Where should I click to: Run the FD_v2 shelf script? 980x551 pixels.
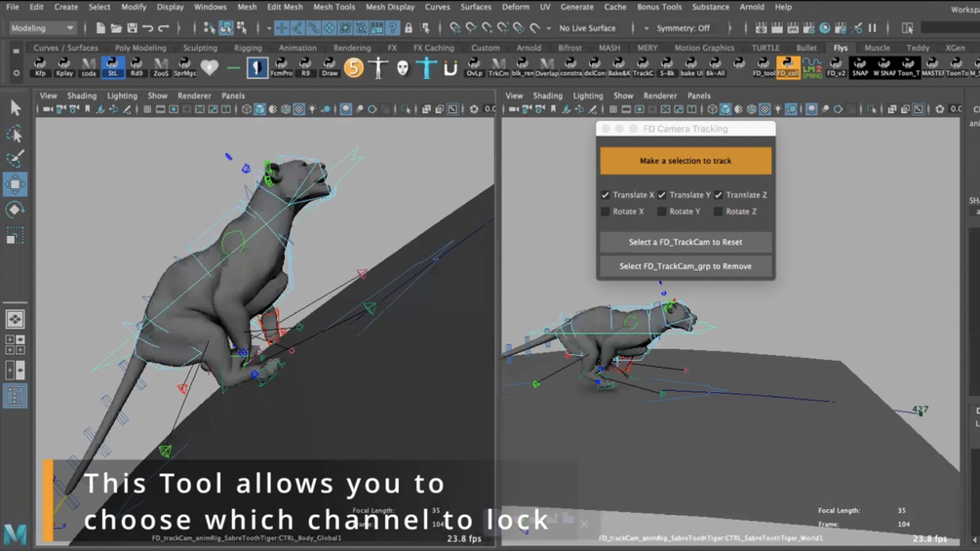pos(836,67)
